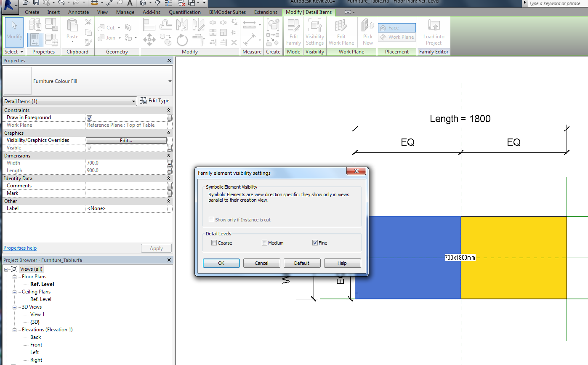Click the yellow filled region of table

[x=514, y=258]
